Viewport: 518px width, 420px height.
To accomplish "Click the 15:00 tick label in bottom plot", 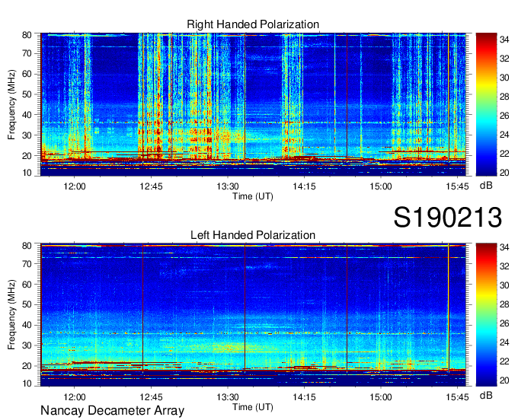I will click(x=381, y=397).
